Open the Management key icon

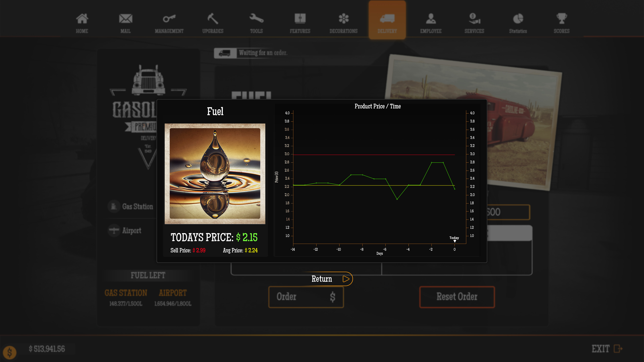[169, 19]
